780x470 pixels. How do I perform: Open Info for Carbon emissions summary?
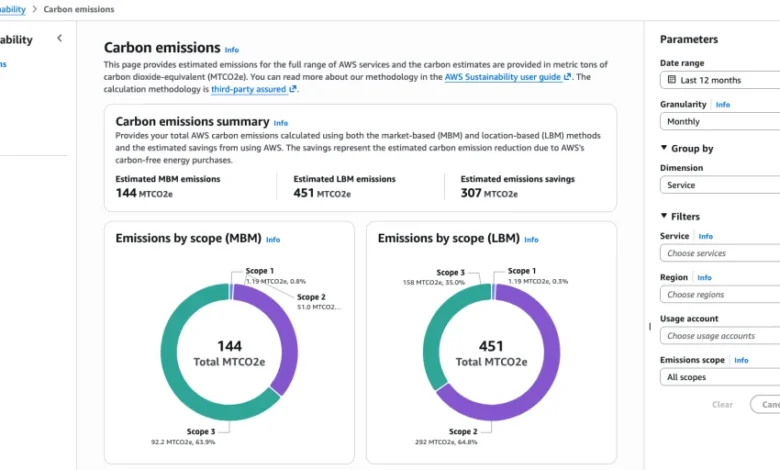pos(281,123)
